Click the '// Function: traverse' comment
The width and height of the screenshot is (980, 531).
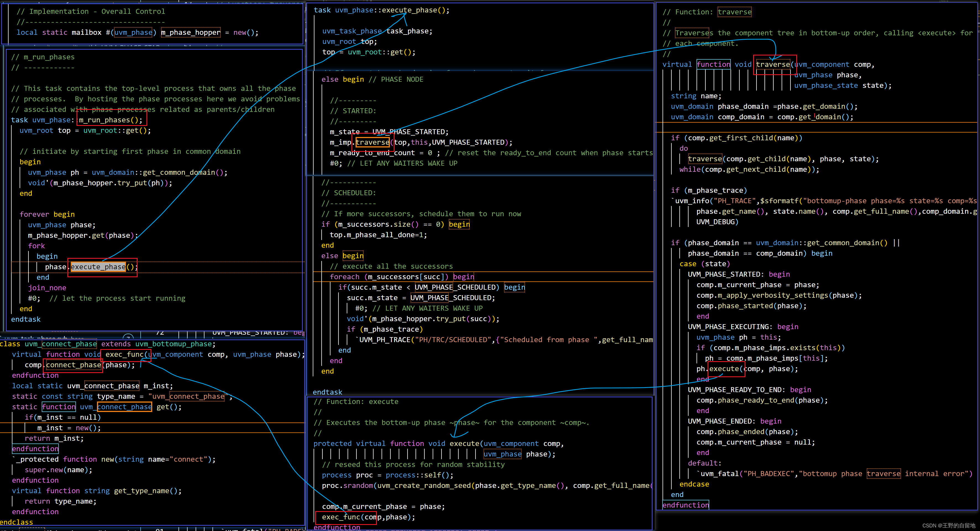[x=707, y=12]
